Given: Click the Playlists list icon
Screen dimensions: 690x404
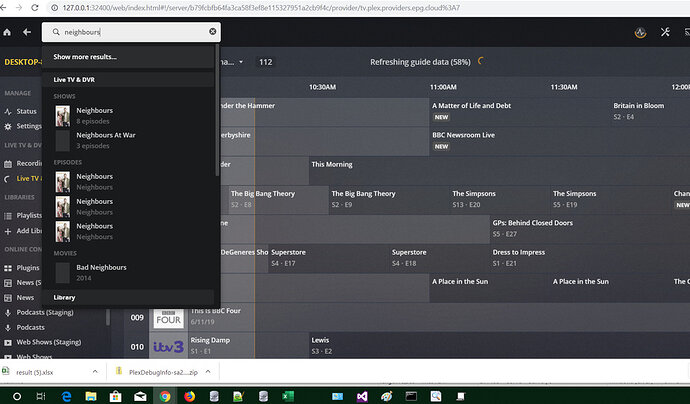Looking at the screenshot, I should click(x=8, y=216).
